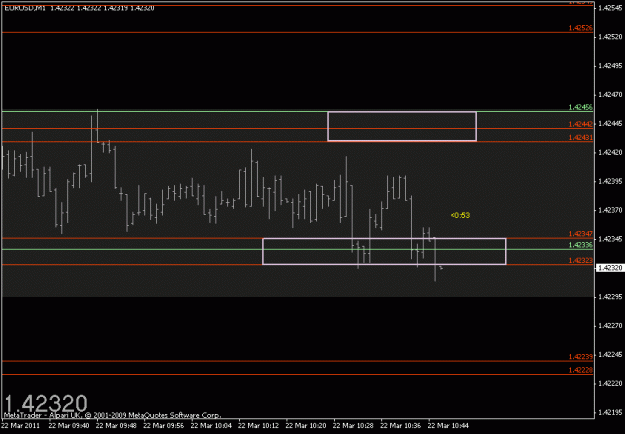Click price scale value 1.42445
The image size is (625, 434).
tap(610, 124)
